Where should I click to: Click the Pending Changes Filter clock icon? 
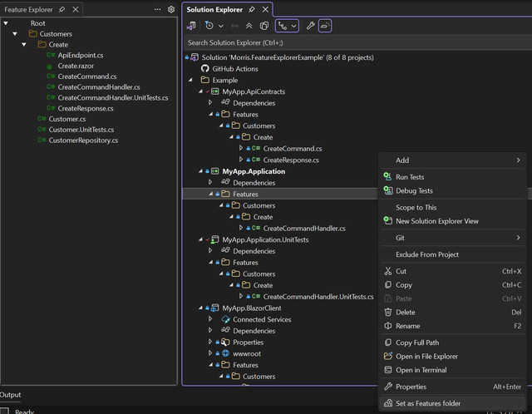coord(209,26)
